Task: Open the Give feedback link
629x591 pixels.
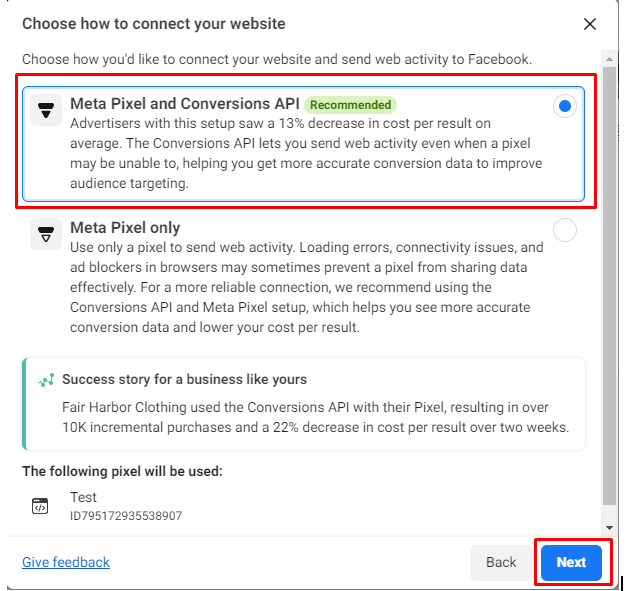Action: pyautogui.click(x=66, y=562)
